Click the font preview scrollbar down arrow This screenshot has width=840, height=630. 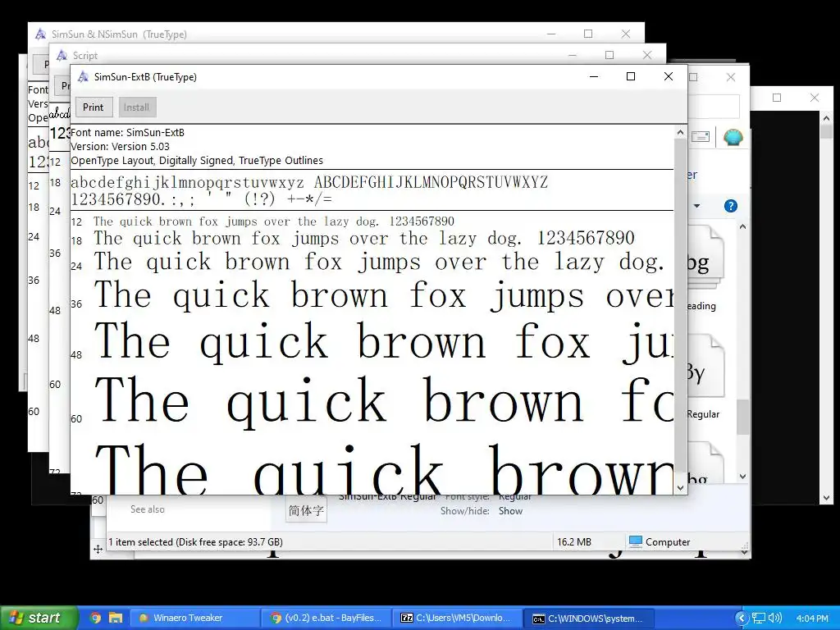680,487
